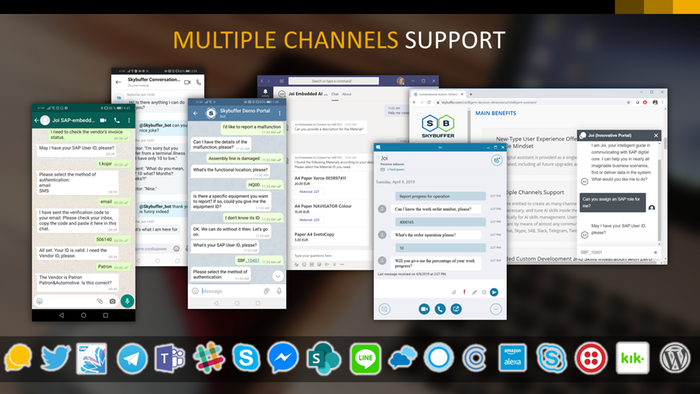The width and height of the screenshot is (700, 394).
Task: Go back from Skybuffer Conversation chat
Action: [x=118, y=82]
